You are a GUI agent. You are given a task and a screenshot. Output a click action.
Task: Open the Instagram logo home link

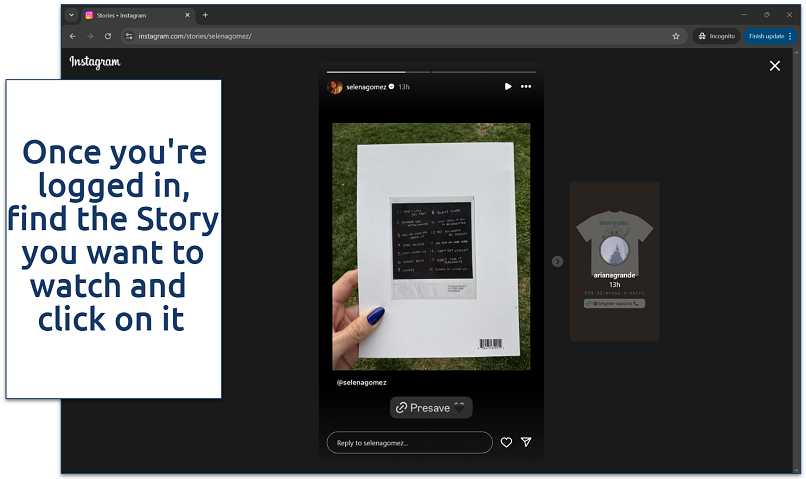click(95, 62)
